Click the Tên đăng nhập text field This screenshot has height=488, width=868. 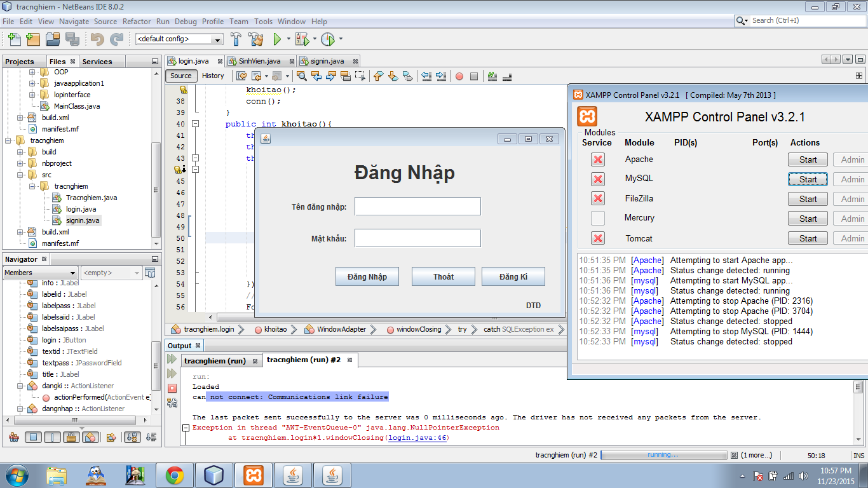point(417,207)
